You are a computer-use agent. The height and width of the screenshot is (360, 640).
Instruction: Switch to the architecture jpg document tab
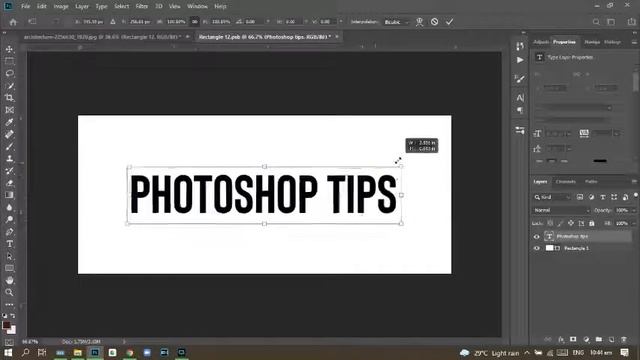[x=102, y=37]
